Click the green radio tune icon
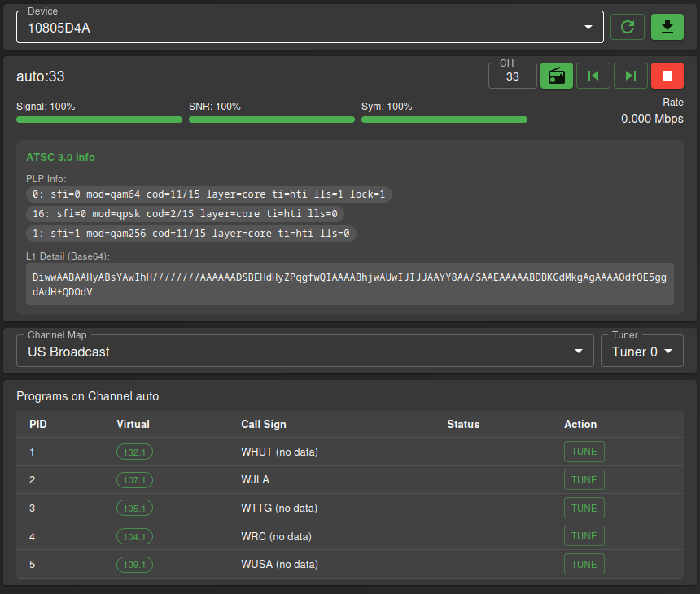This screenshot has height=594, width=700. [557, 76]
